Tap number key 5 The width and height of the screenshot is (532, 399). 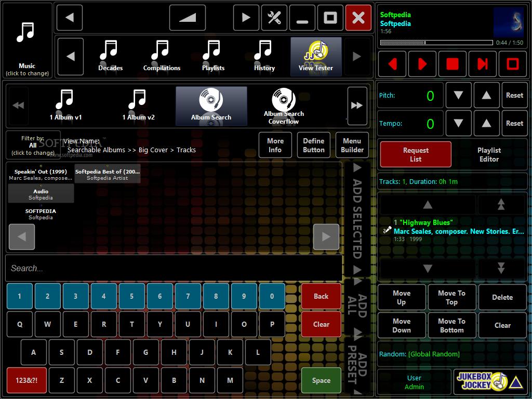tap(131, 296)
